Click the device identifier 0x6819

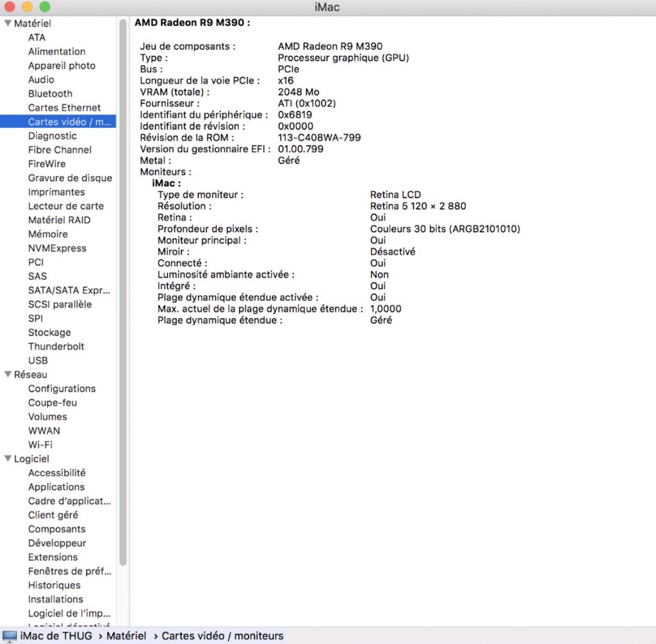[x=295, y=115]
